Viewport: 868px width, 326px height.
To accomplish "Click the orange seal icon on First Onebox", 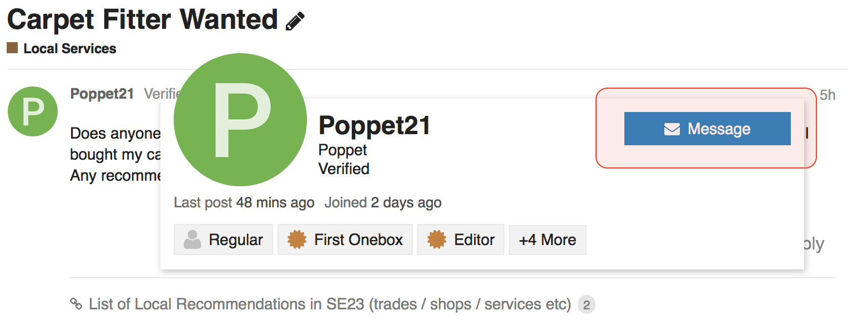I will (297, 240).
